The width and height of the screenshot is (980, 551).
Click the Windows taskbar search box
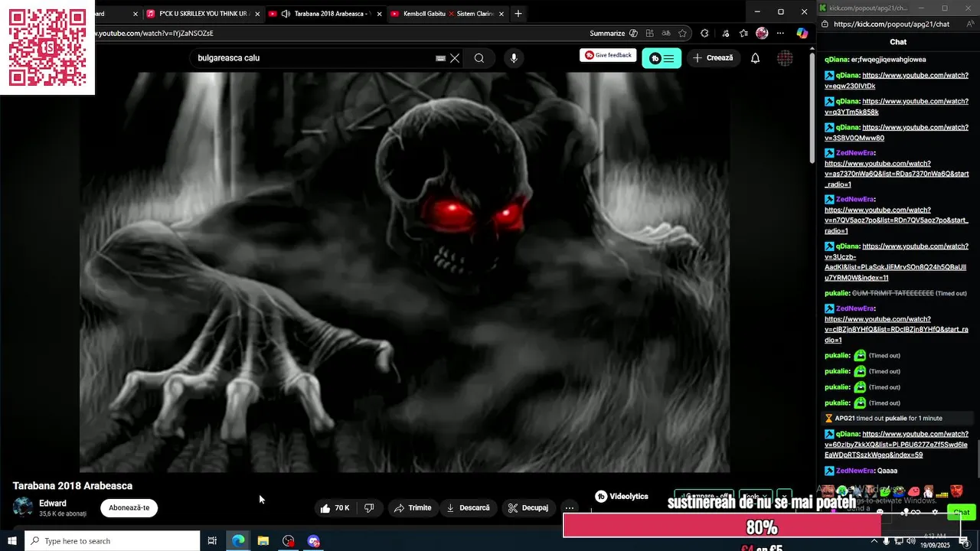point(113,541)
